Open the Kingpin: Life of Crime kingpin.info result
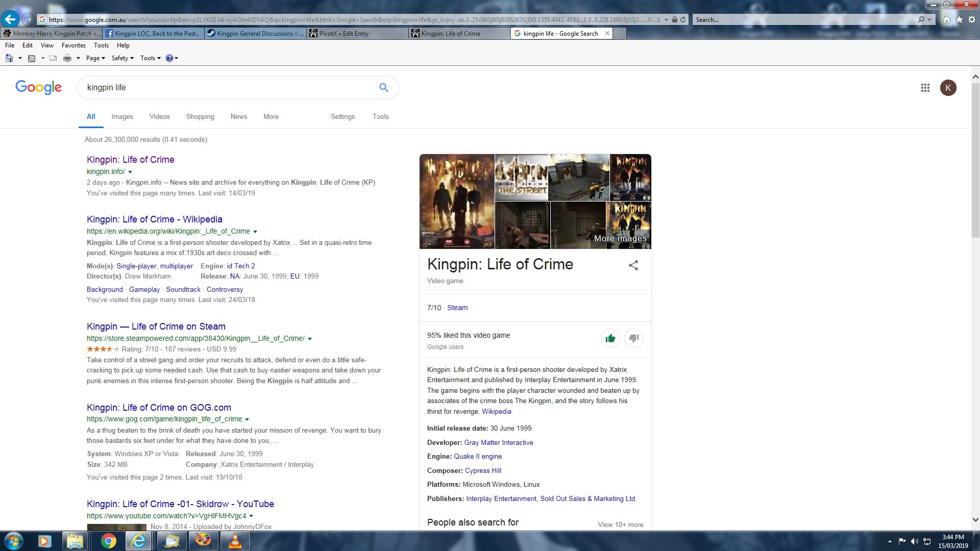The image size is (980, 551). coord(131,160)
